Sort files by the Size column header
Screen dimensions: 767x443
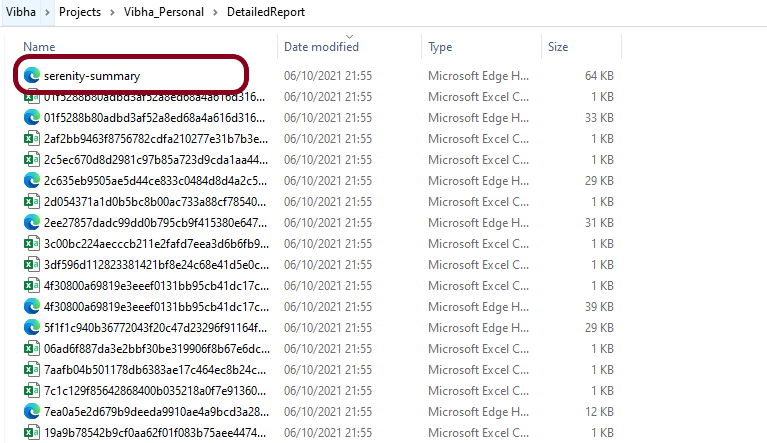click(558, 47)
